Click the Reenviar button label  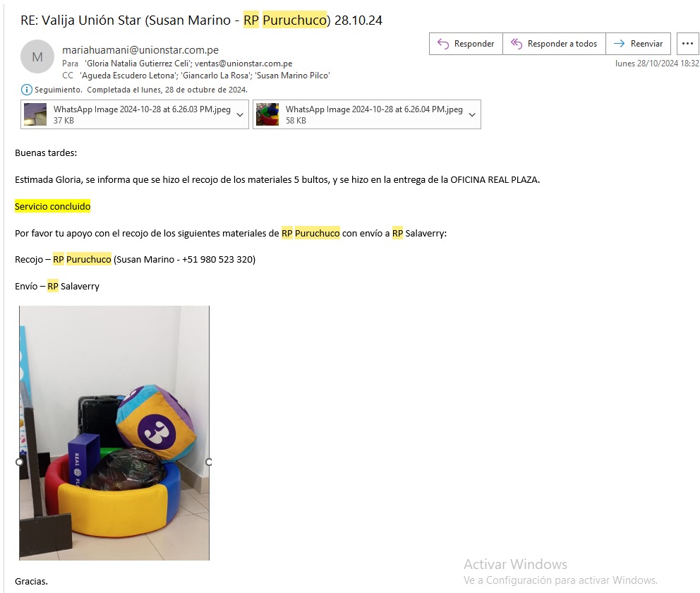[x=646, y=44]
